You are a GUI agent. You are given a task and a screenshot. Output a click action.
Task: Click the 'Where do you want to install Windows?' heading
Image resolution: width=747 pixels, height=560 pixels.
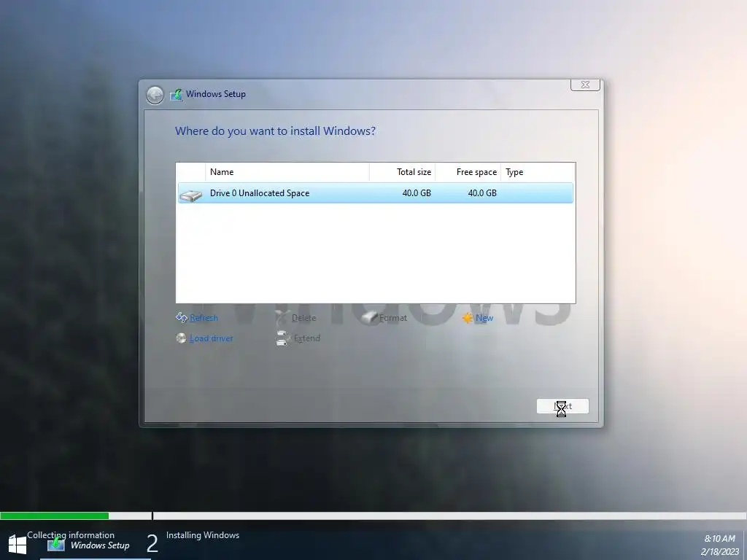pos(275,131)
